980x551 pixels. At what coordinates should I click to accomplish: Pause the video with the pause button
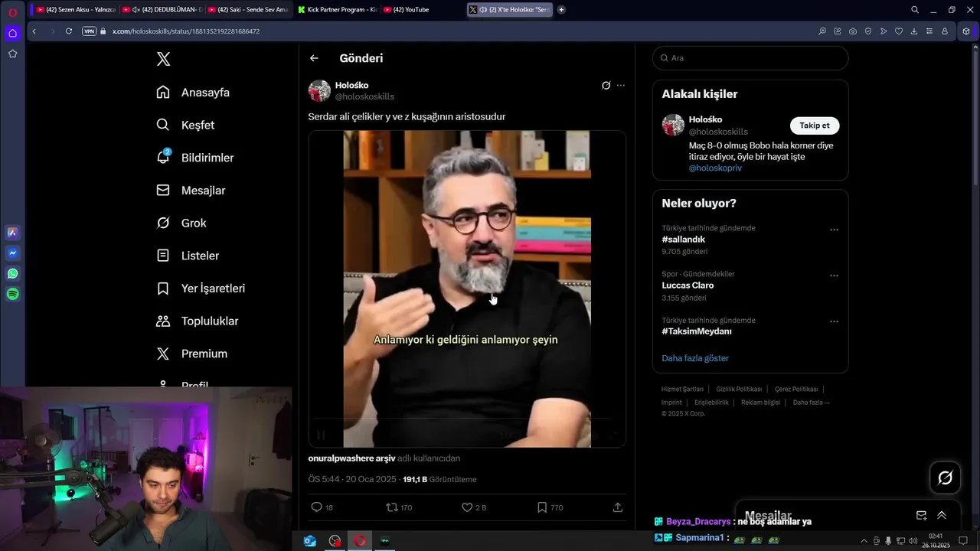(321, 435)
